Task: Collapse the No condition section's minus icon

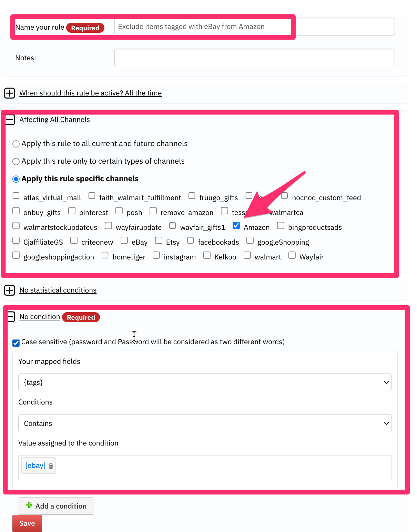Action: (11, 317)
